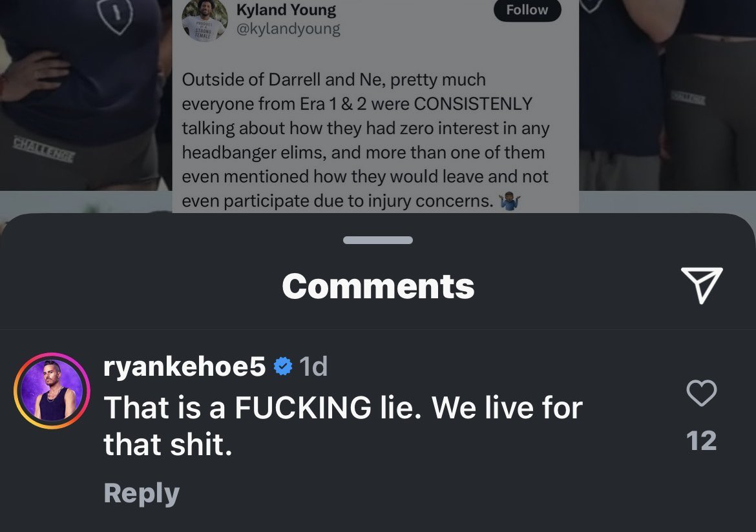Reply to ryankehoe5's comment
The height and width of the screenshot is (532, 756).
(142, 493)
